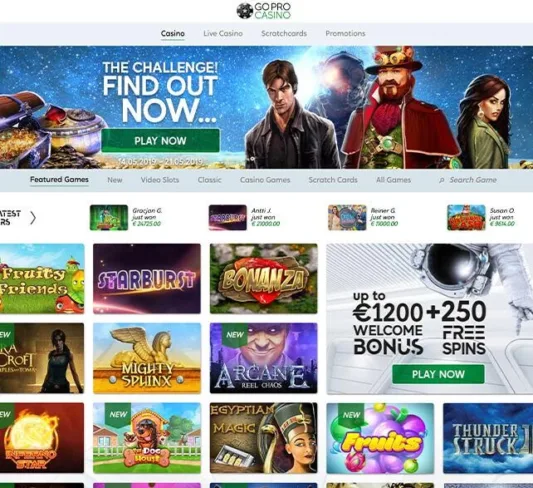Screen dimensions: 533x488
Task: Advance latest winners with the chevron arrow
Action: [33, 218]
